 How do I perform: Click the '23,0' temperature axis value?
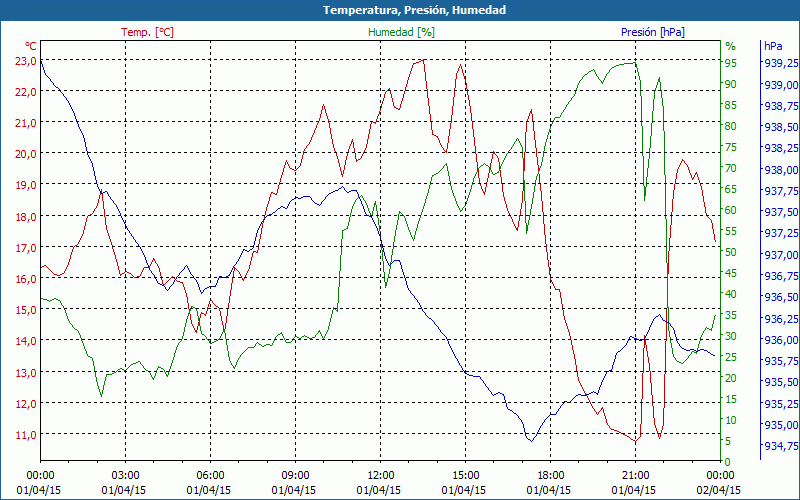click(25, 61)
